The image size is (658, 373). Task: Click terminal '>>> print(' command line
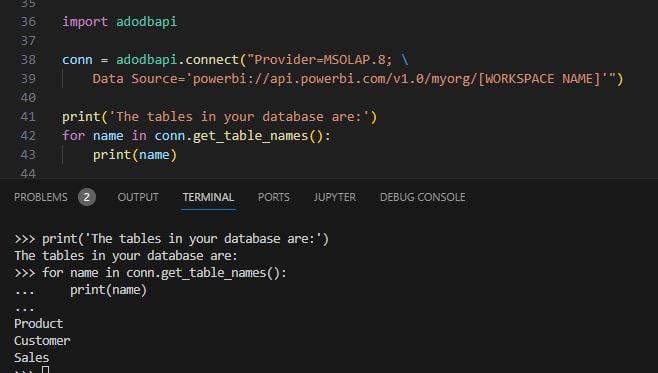[171, 239]
